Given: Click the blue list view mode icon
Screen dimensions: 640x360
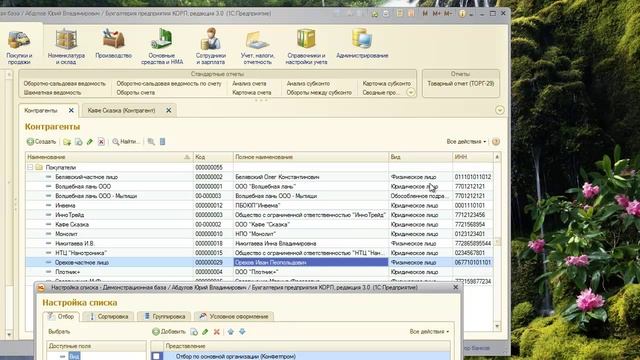Looking at the screenshot, I should pos(162,142).
